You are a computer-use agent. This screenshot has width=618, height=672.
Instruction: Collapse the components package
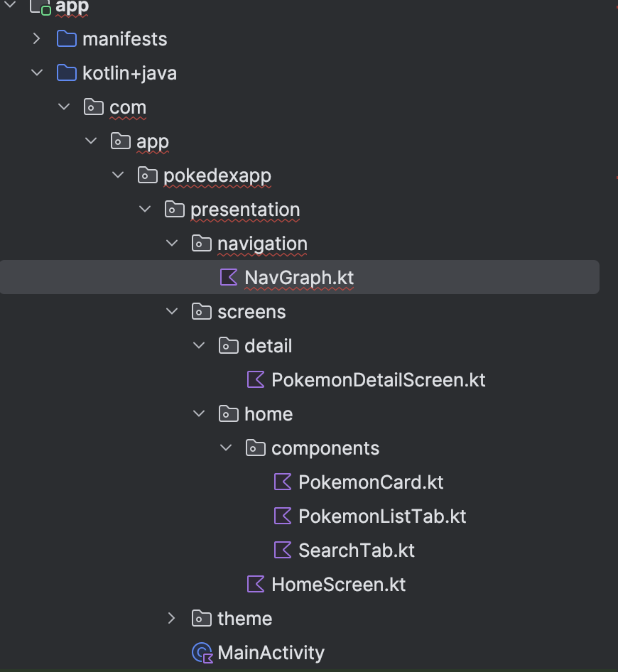226,448
